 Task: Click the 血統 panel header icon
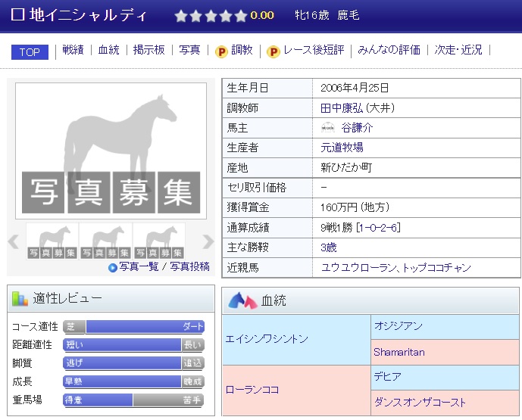(x=242, y=301)
